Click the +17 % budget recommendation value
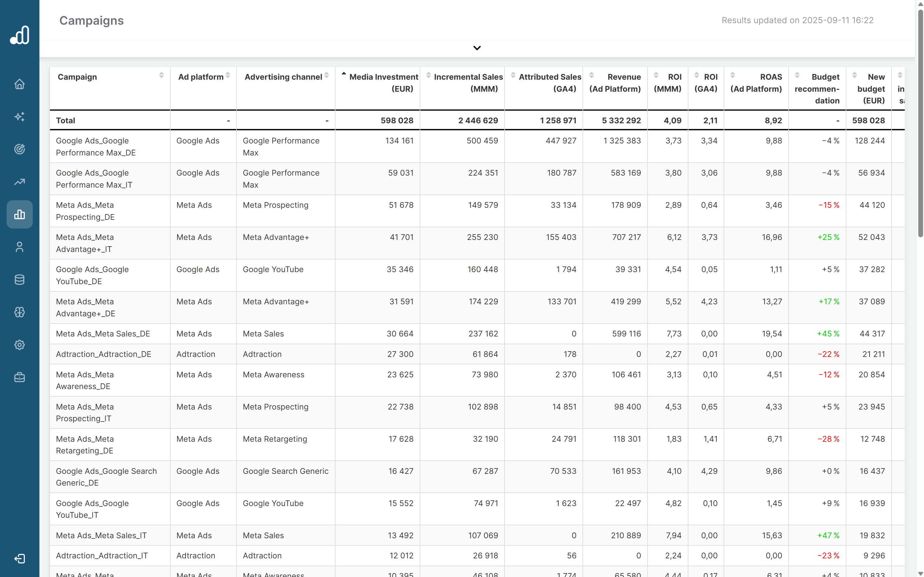 (x=829, y=302)
